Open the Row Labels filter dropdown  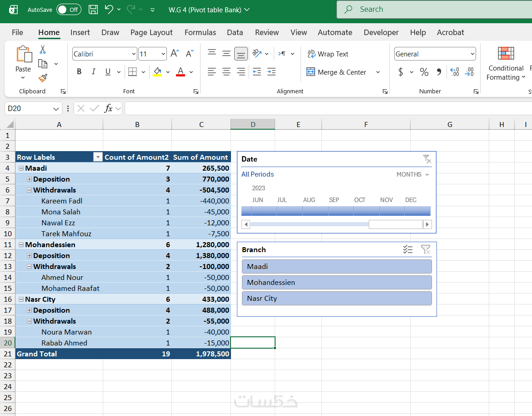pyautogui.click(x=98, y=157)
